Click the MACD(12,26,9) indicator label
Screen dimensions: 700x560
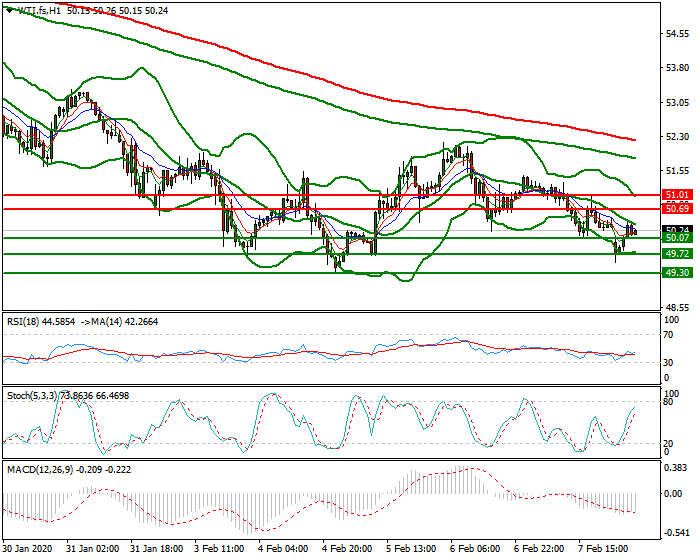coord(42,470)
